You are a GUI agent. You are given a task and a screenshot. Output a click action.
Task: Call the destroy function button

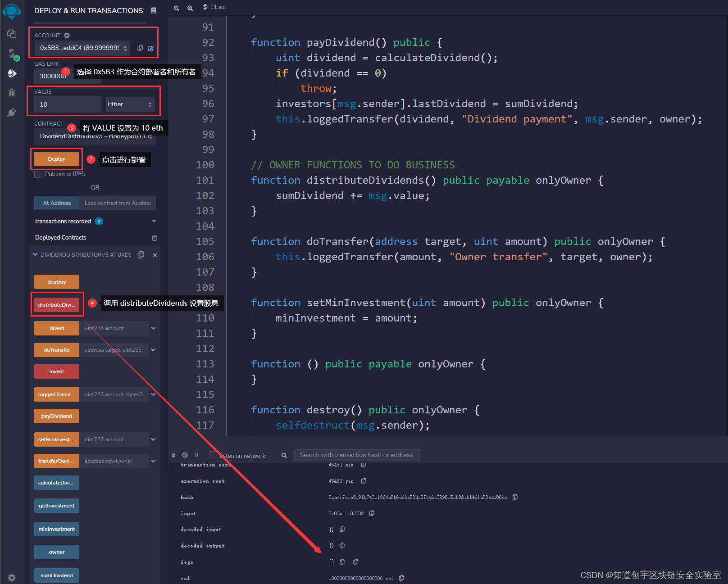[57, 282]
